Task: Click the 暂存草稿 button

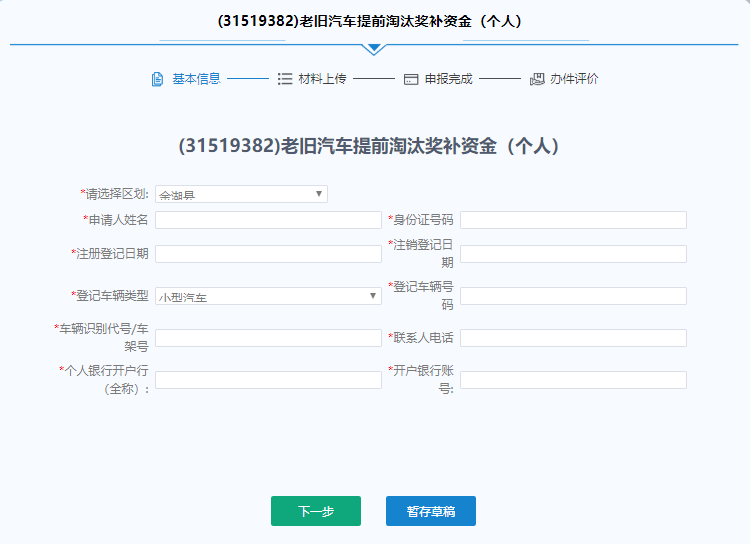Action: [431, 511]
